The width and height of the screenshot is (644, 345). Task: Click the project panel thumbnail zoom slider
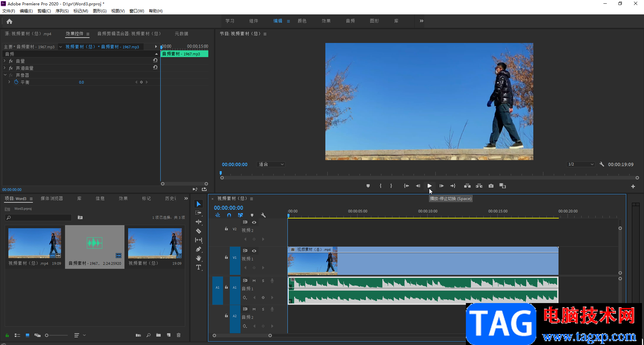click(47, 335)
